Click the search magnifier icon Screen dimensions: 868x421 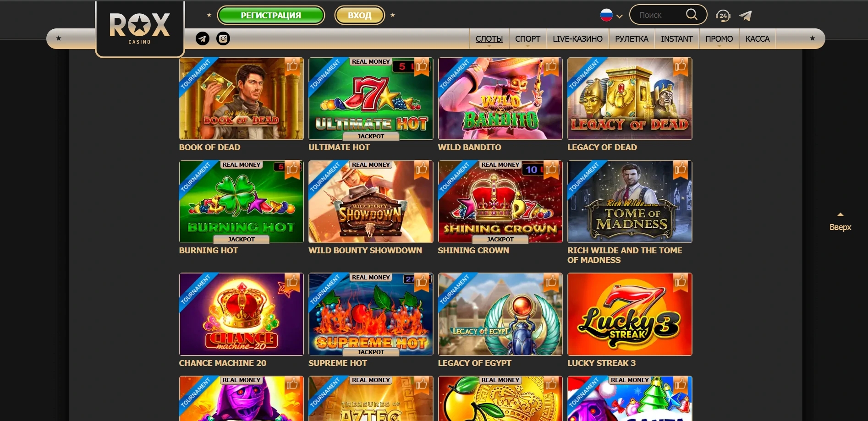(x=692, y=15)
